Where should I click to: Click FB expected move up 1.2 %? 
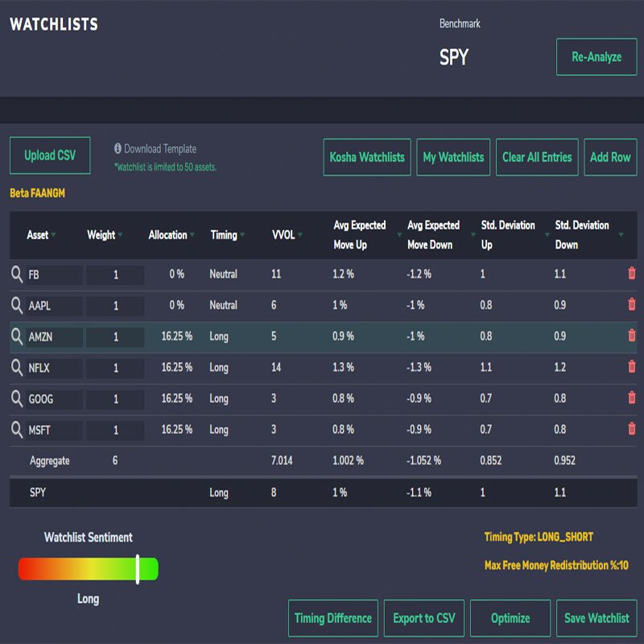point(343,274)
